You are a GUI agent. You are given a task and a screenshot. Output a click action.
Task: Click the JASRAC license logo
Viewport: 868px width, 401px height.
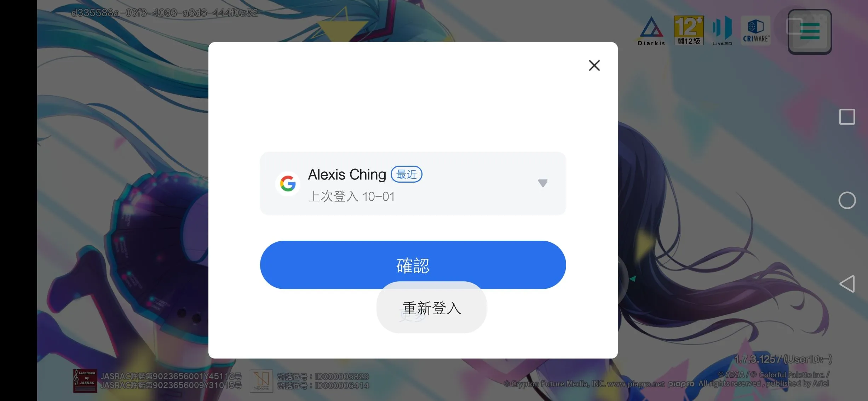[85, 380]
